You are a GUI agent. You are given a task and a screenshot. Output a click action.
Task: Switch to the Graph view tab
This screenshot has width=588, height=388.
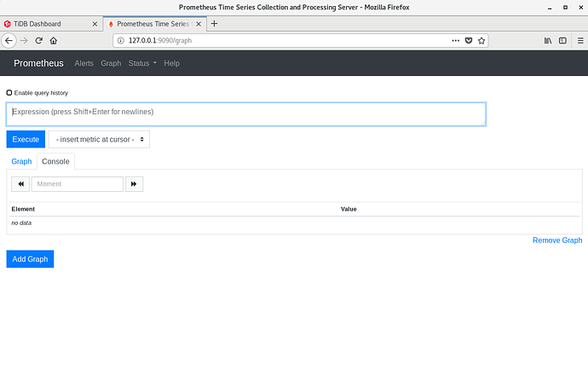[21, 161]
